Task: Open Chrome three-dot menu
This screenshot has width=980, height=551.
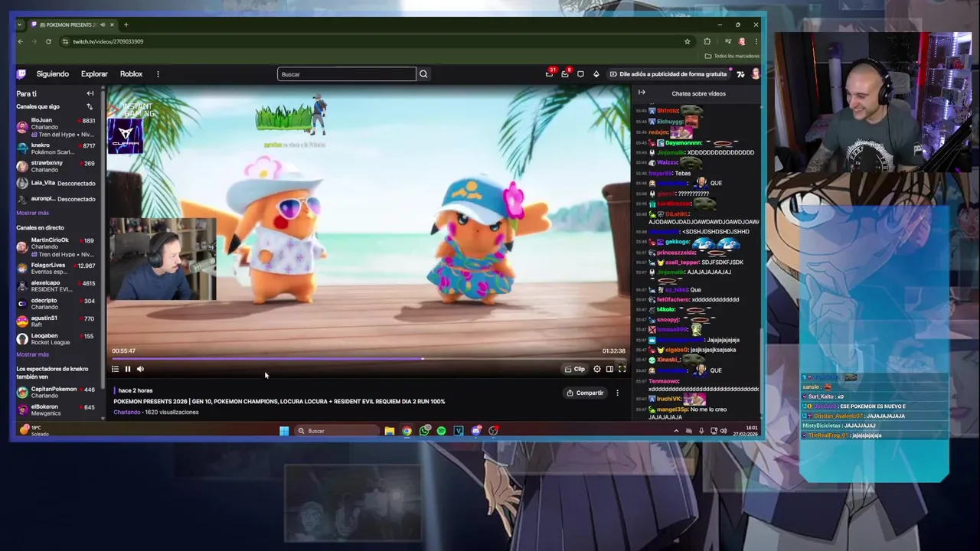Action: pos(756,41)
